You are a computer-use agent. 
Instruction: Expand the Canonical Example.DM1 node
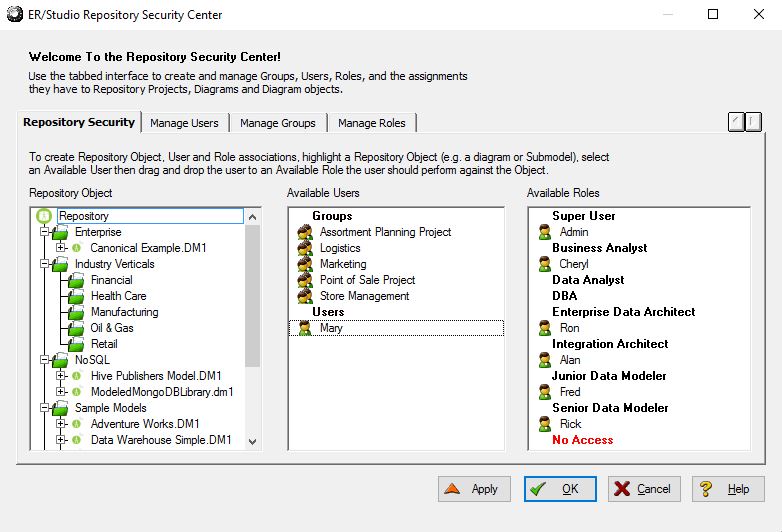[61, 248]
